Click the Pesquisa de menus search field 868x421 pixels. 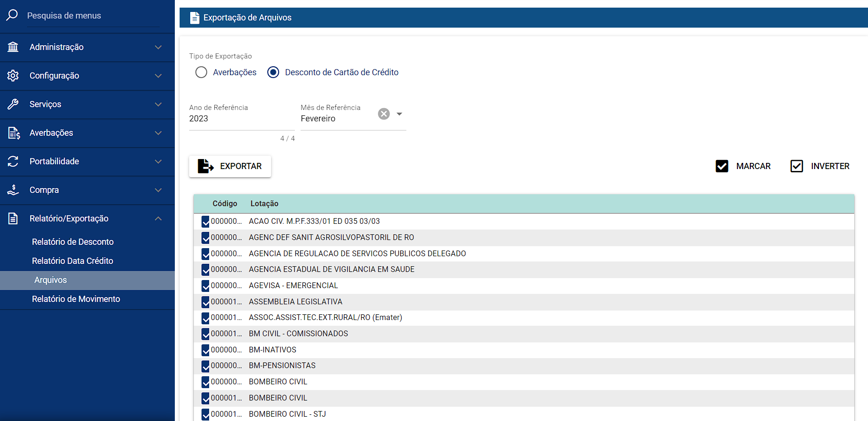[93, 16]
